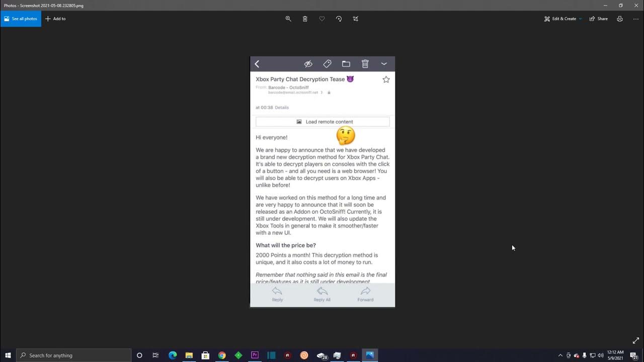Click the heading What will the price be?
Viewport: 644px width, 362px height.
(x=286, y=245)
